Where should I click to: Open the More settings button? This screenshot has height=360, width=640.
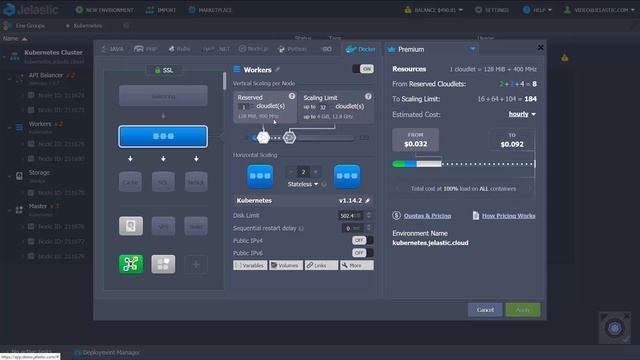coord(357,265)
